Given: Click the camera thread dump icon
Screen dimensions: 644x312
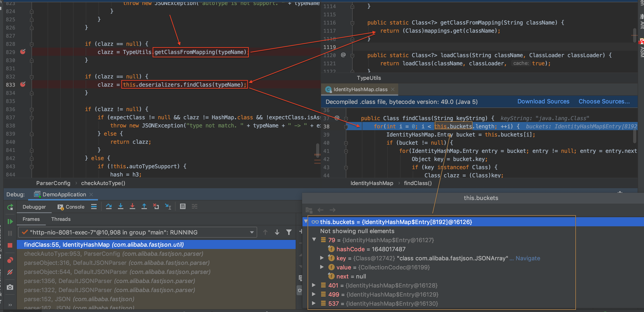Looking at the screenshot, I should 10,287.
